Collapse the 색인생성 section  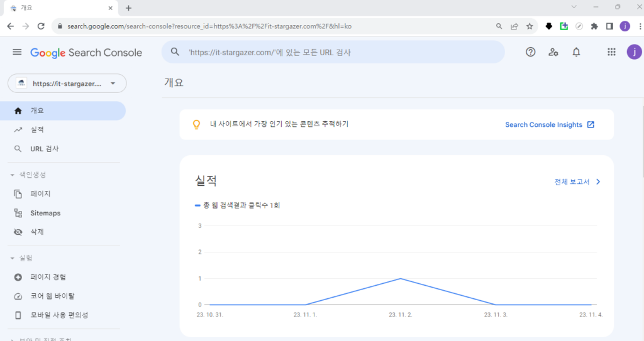pos(12,175)
